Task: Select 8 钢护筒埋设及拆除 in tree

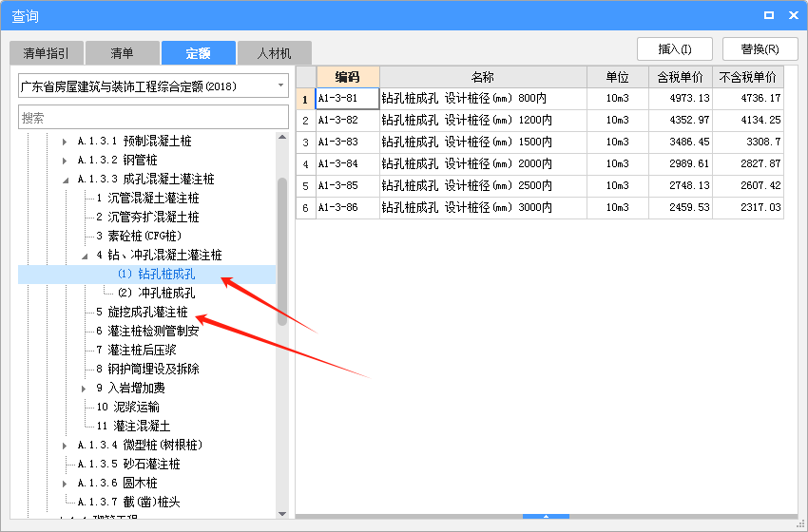Action: 147,370
